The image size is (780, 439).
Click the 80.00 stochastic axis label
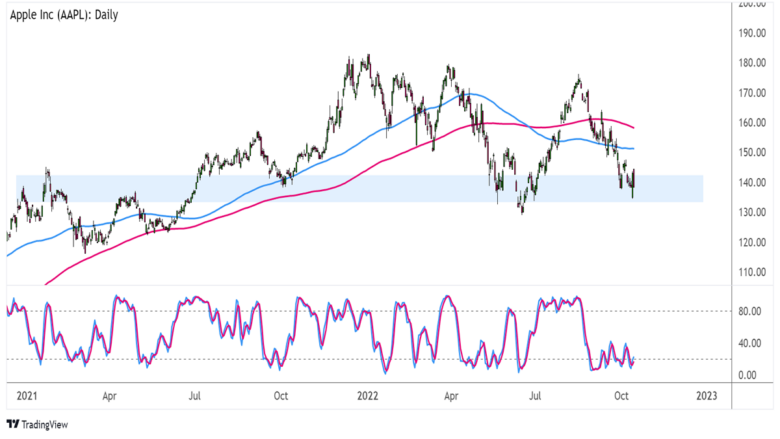pyautogui.click(x=750, y=311)
